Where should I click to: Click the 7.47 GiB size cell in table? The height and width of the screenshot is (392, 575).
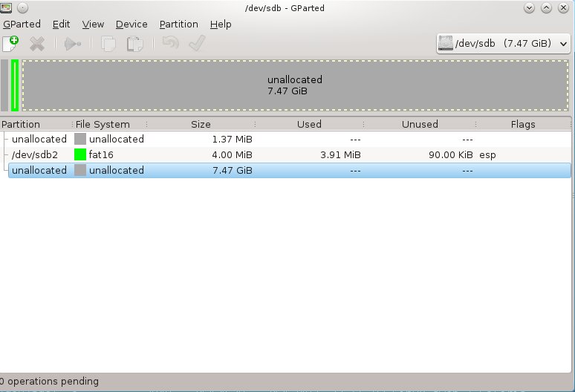[x=232, y=170]
